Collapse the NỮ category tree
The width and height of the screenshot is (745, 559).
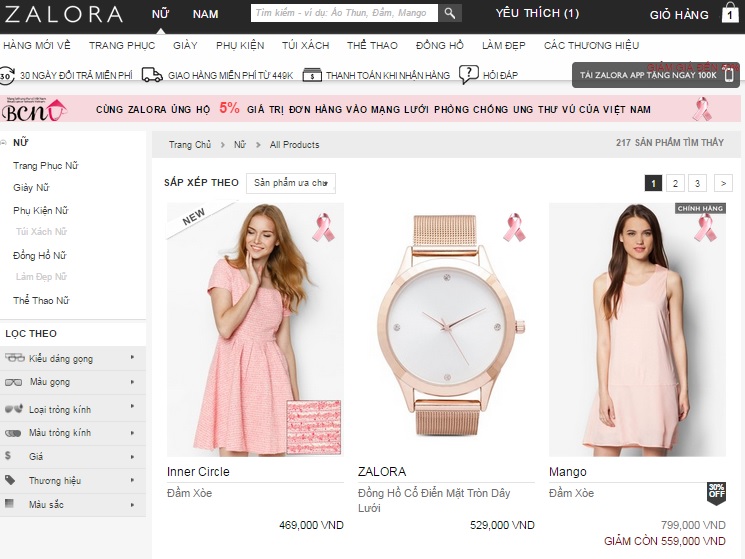(3, 142)
